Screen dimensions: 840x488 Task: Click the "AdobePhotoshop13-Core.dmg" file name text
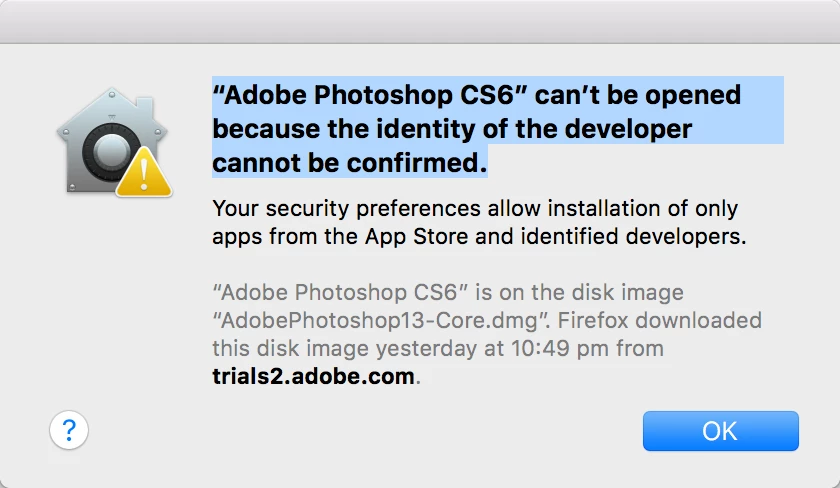click(379, 320)
